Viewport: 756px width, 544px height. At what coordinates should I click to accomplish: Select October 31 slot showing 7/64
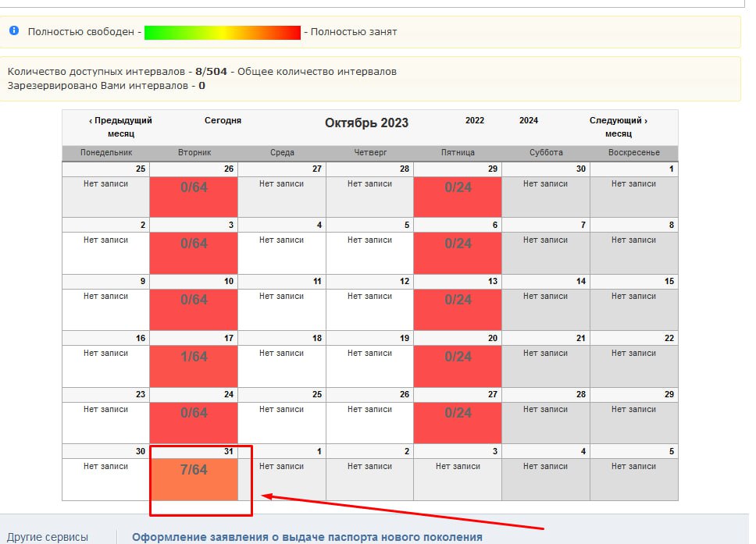194,479
